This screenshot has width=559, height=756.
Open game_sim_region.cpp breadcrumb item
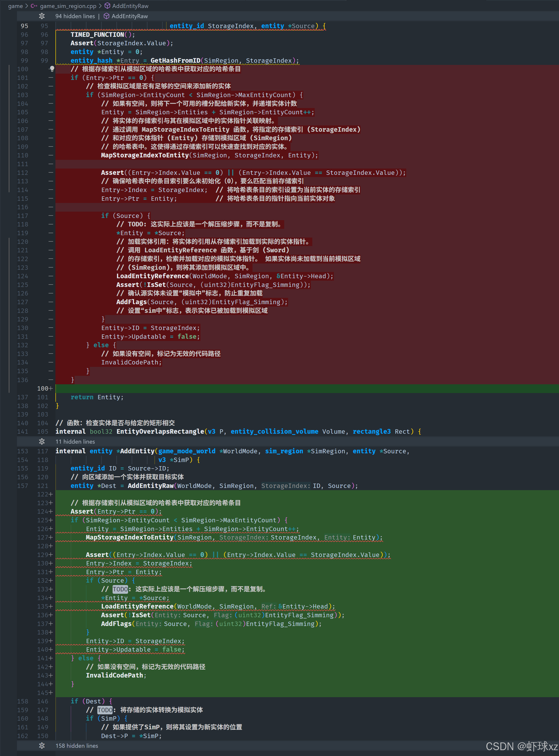coord(68,6)
